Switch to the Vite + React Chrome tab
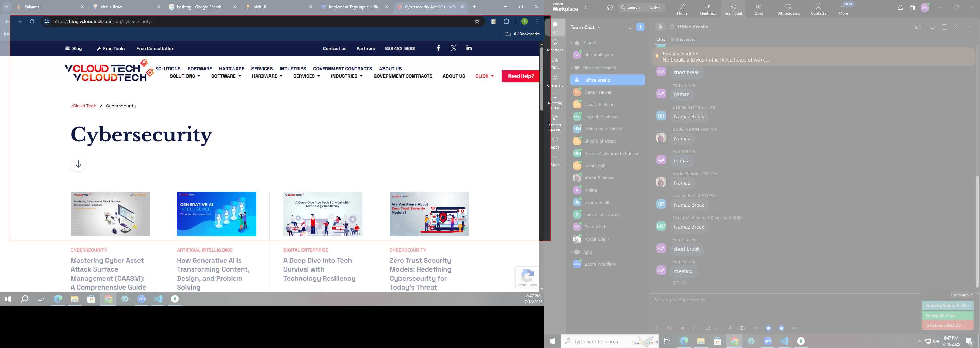The width and height of the screenshot is (980, 348). [127, 7]
